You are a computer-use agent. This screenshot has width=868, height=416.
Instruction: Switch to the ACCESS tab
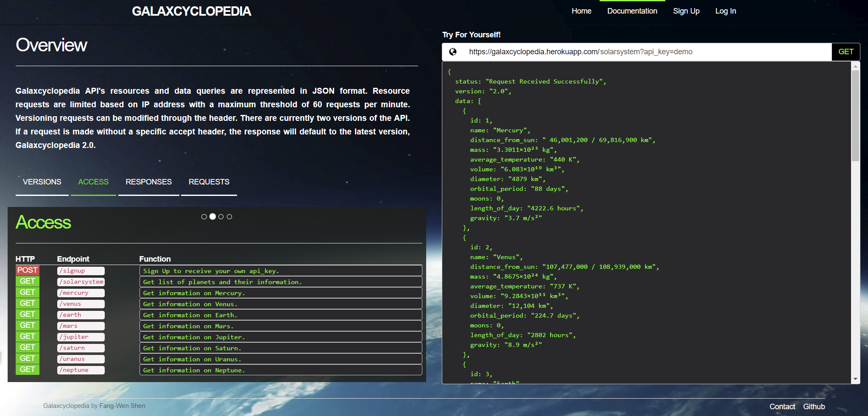tap(93, 182)
